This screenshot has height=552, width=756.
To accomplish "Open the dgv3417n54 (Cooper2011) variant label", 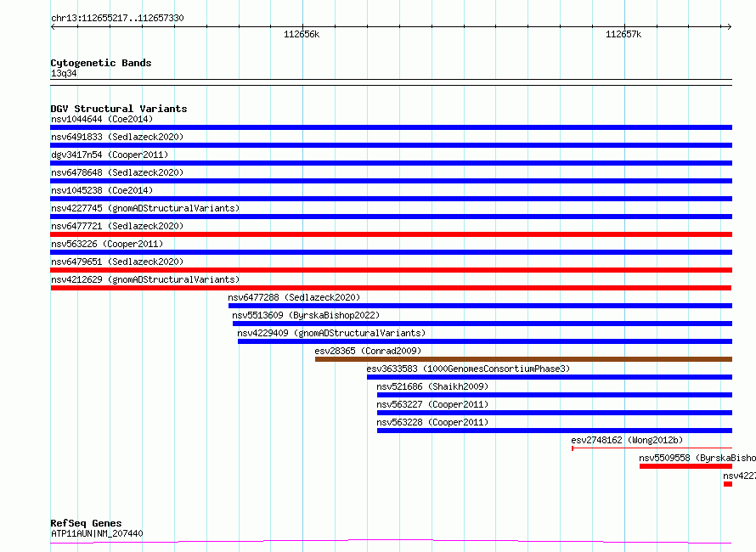I will (x=110, y=155).
